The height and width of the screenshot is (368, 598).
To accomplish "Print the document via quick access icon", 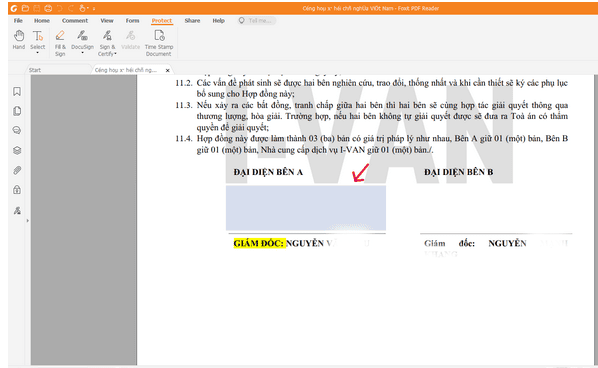I will (x=48, y=8).
